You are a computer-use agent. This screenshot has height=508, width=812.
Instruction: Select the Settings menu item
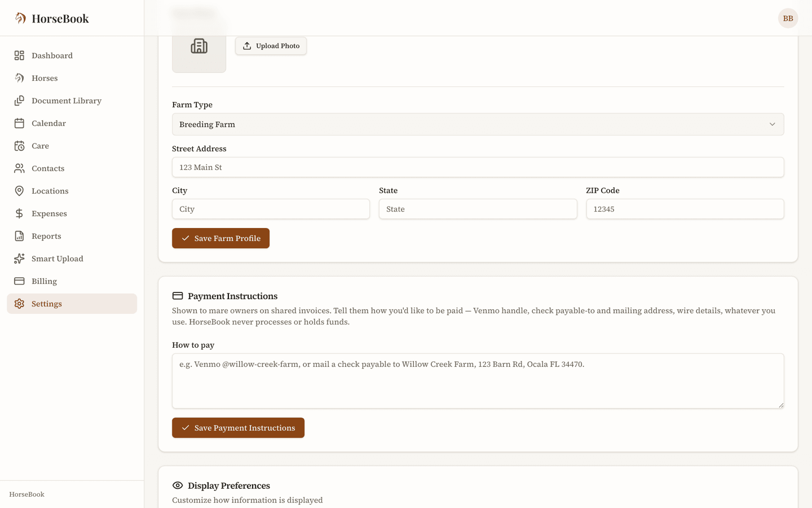tap(72, 304)
